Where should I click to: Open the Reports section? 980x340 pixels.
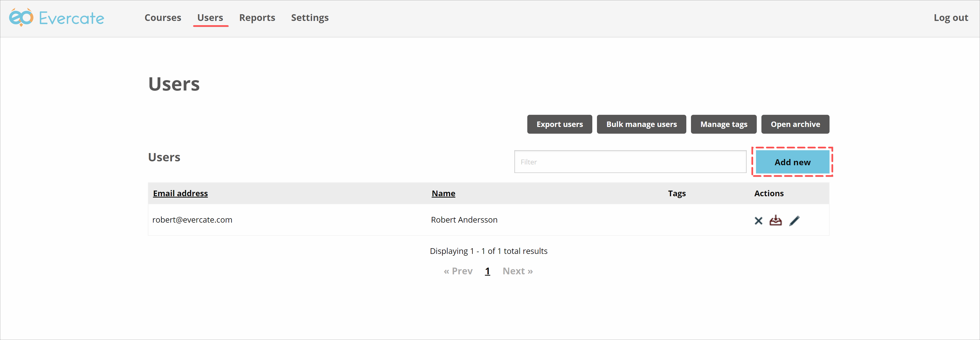coord(257,18)
